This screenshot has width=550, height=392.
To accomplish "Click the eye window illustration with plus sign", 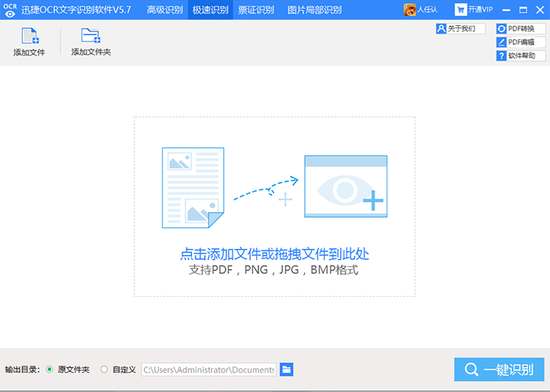I will [346, 186].
